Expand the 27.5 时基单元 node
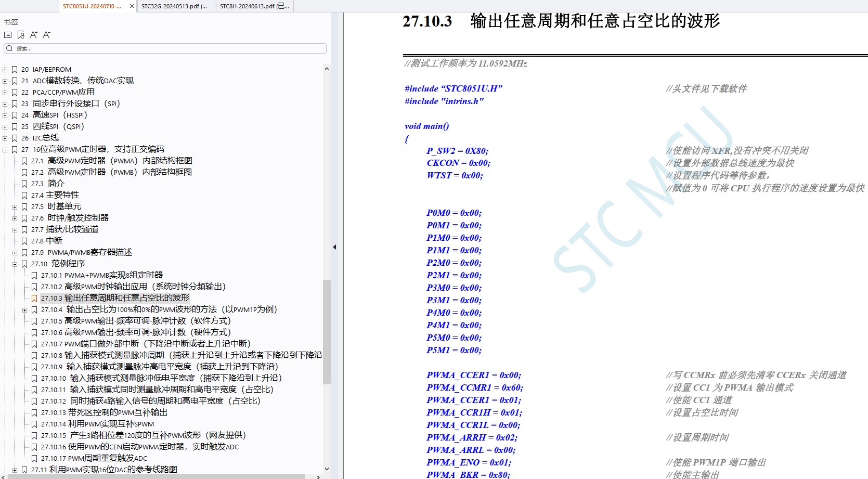Viewport: 868px width, 479px height. pos(15,207)
